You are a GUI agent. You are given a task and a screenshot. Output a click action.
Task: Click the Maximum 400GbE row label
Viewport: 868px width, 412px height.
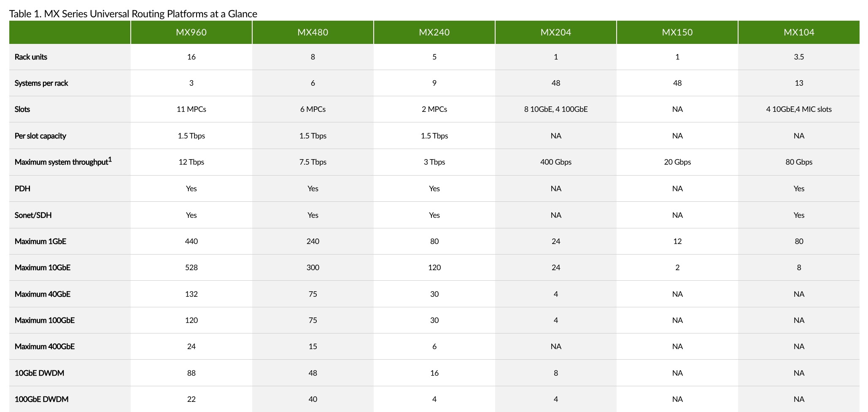click(x=45, y=347)
